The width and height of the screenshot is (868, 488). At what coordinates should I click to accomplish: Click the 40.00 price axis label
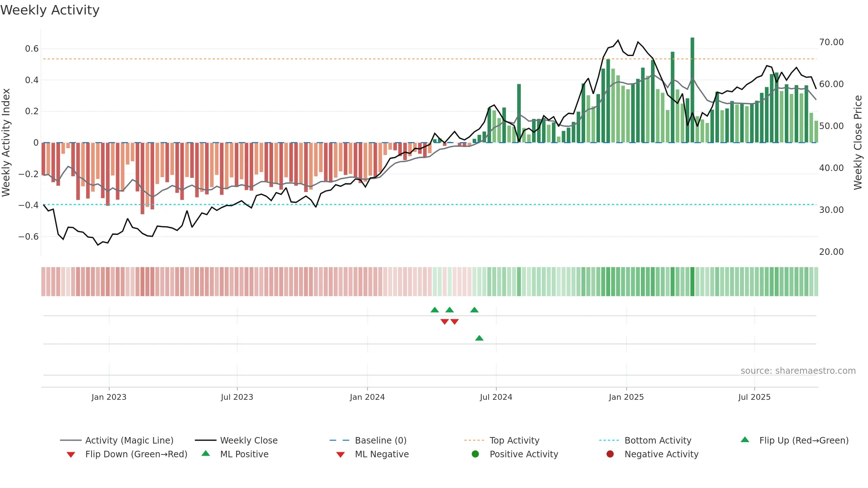click(x=831, y=168)
